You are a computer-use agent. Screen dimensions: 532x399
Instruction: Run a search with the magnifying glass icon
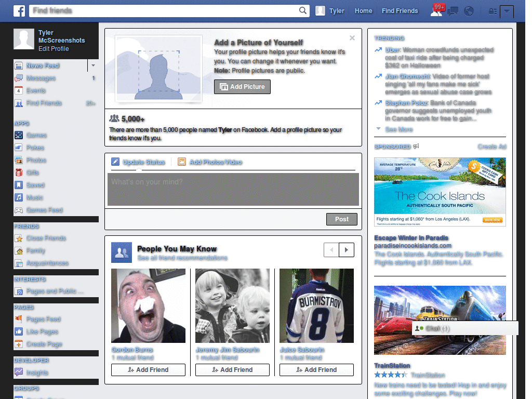pos(302,10)
